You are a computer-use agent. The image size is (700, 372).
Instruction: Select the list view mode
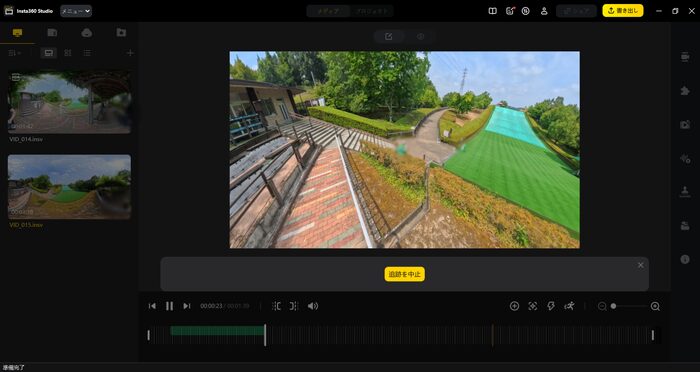[88, 53]
